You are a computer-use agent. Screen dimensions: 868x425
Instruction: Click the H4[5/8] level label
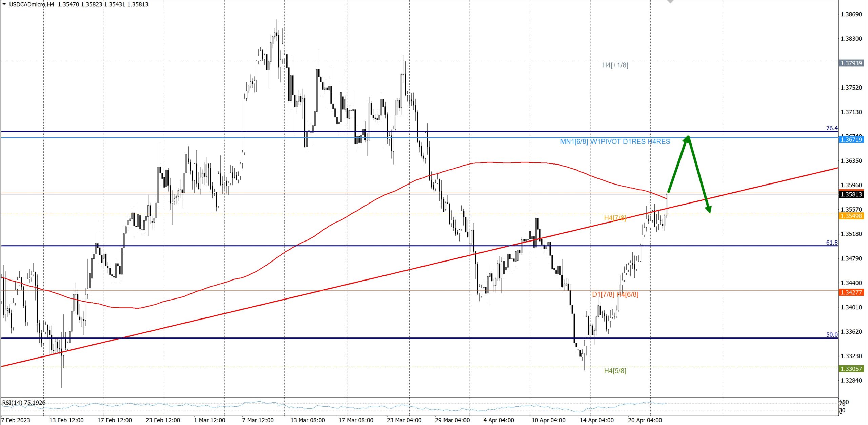coord(615,371)
